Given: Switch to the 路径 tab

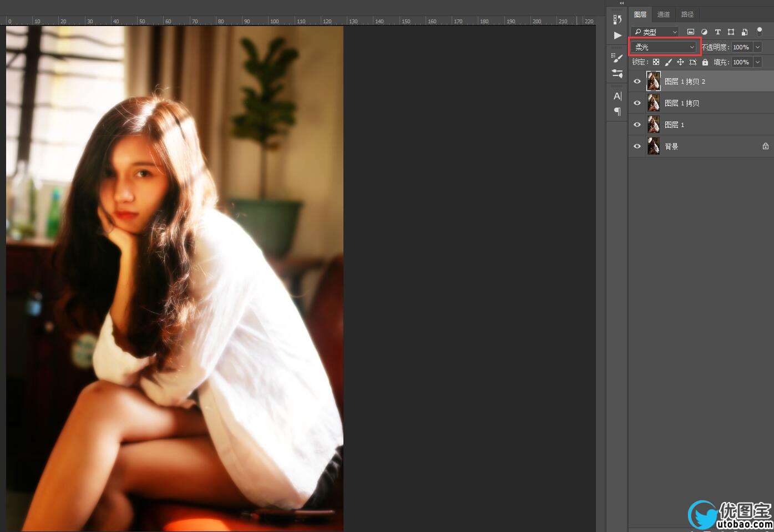Looking at the screenshot, I should (x=687, y=14).
